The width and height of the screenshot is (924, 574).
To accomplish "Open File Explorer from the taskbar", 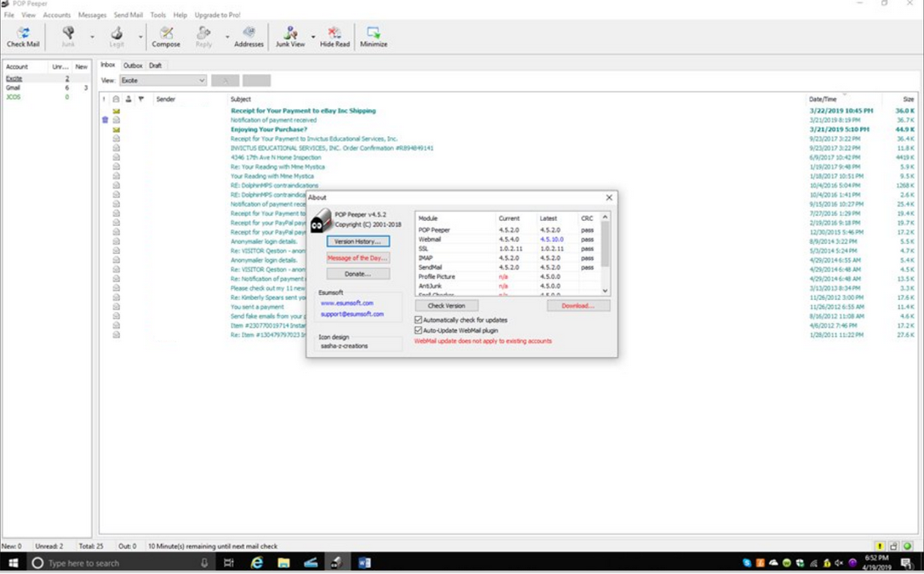I will tap(284, 563).
